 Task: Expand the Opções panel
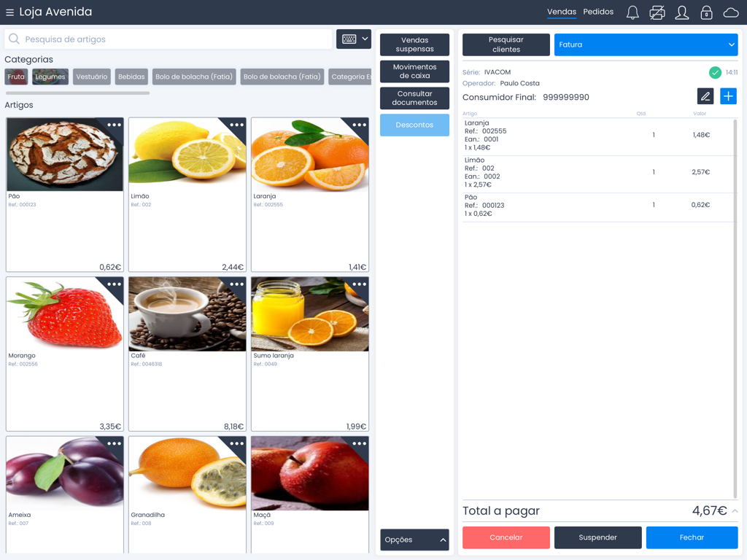pos(414,540)
